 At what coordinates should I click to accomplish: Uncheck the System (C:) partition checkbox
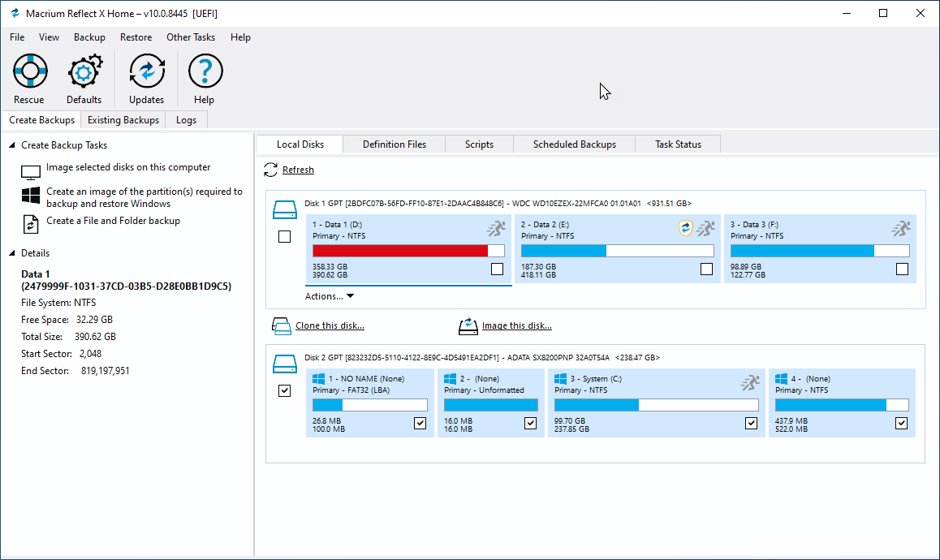[751, 424]
